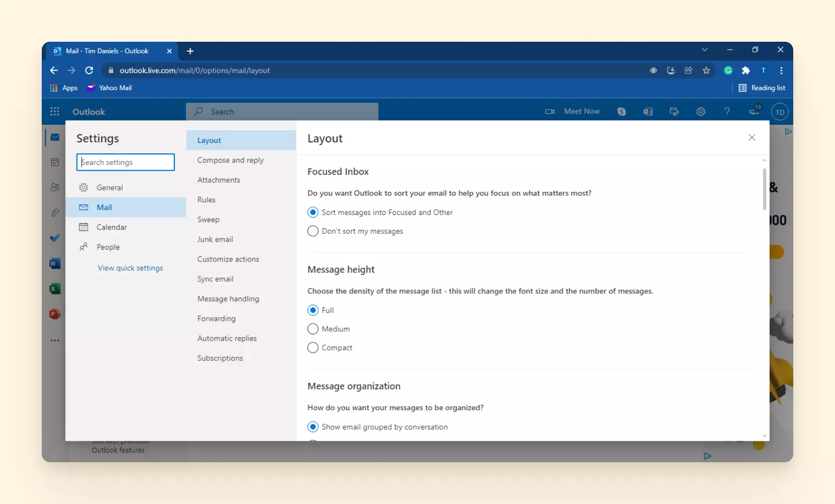
Task: Select Sort messages into Focused and Other
Action: 380,212
